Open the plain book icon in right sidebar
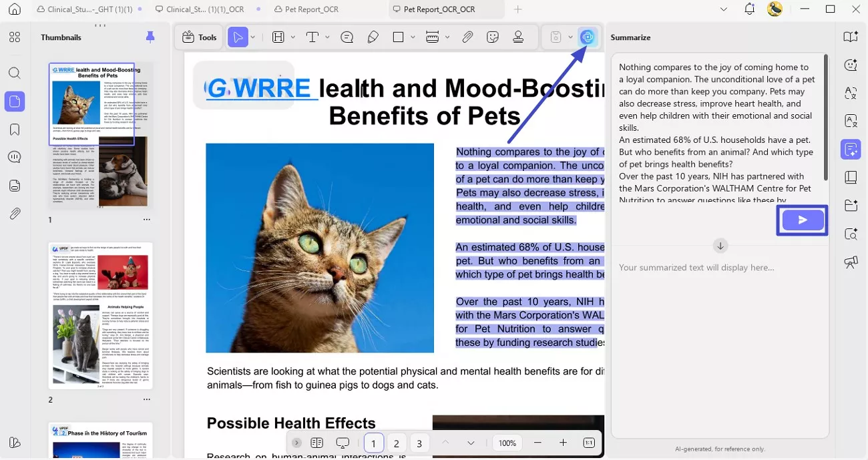This screenshot has width=868, height=460. [851, 177]
